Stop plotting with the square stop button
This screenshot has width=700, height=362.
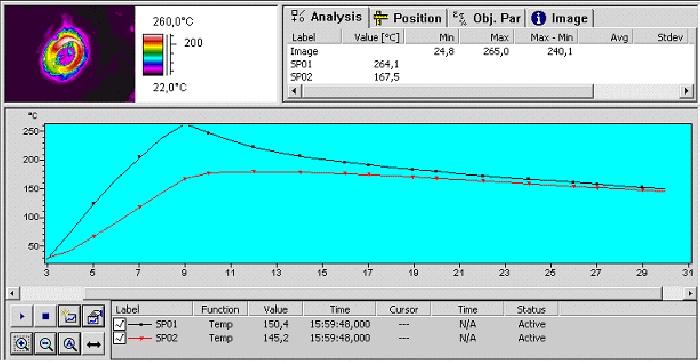pos(46,316)
